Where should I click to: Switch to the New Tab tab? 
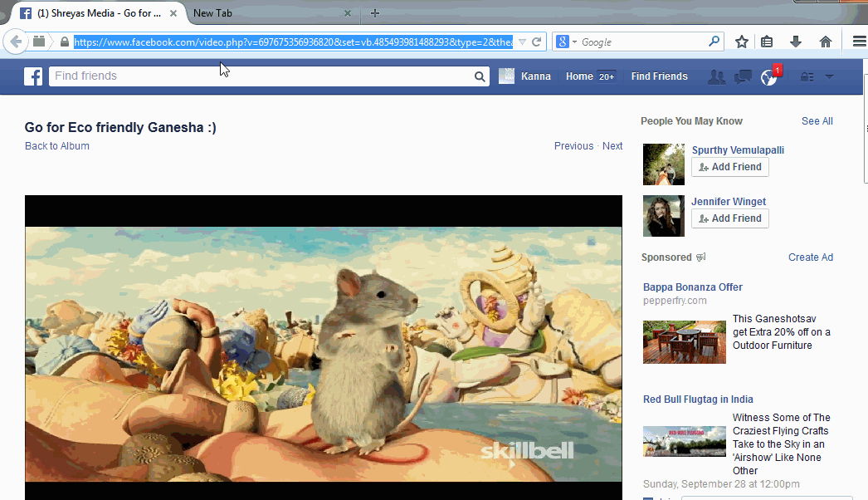pyautogui.click(x=271, y=13)
